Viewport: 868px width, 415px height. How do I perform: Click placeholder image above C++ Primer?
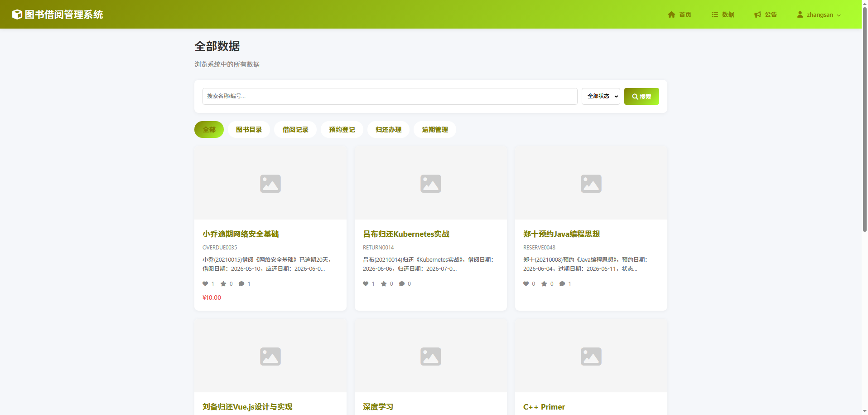pos(591,356)
